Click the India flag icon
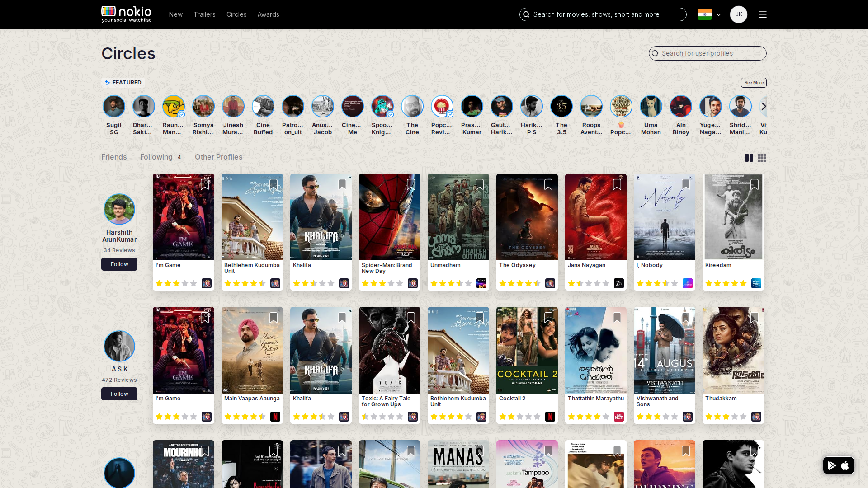The width and height of the screenshot is (868, 488). click(705, 14)
